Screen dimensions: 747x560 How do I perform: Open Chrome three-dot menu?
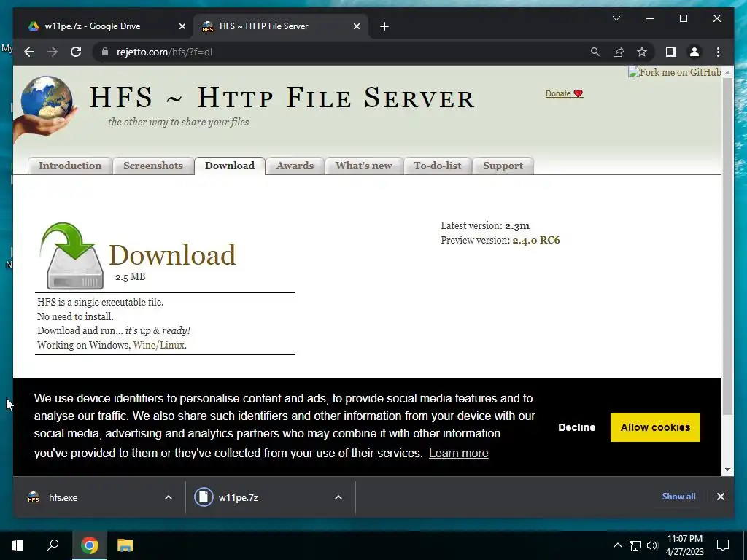tap(718, 52)
